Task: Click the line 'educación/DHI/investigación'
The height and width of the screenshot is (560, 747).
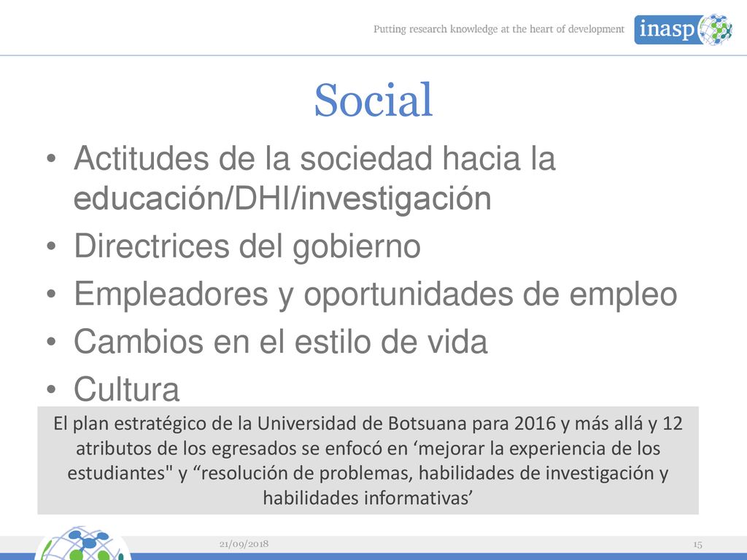Action: [x=282, y=198]
